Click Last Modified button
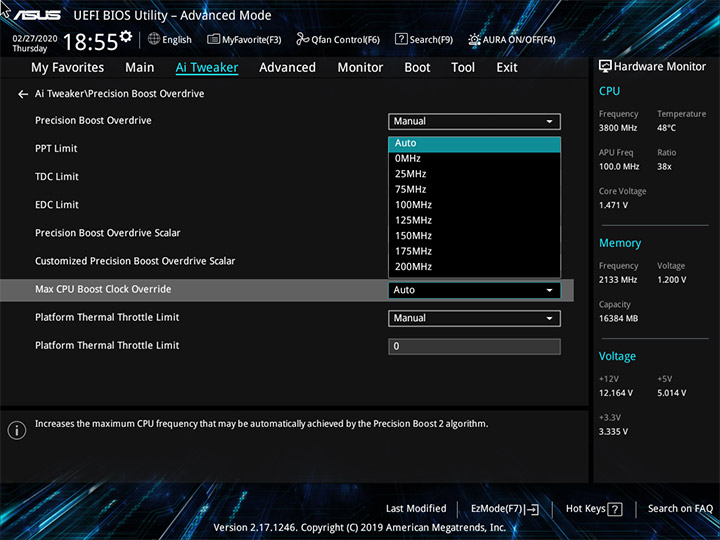 click(x=416, y=508)
